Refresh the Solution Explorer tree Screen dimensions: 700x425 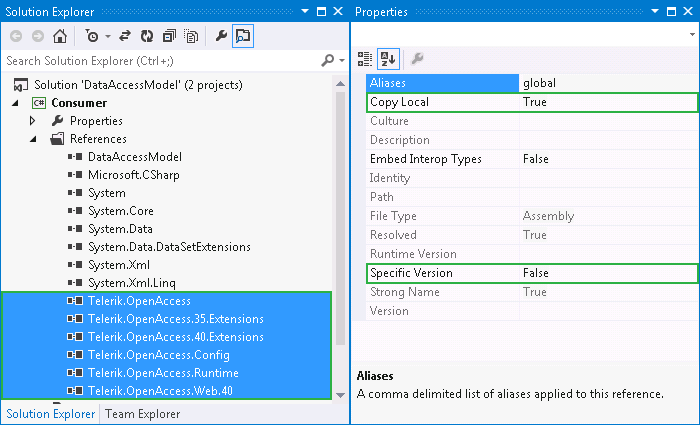click(146, 36)
